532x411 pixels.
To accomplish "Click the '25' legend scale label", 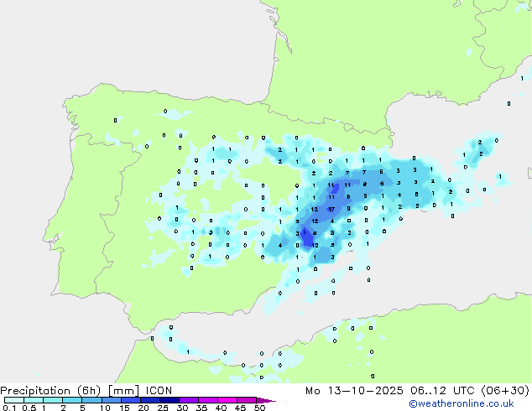I will (x=163, y=408).
